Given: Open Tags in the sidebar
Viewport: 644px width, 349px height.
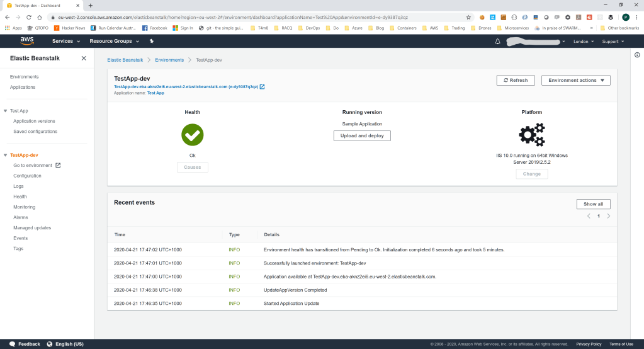Looking at the screenshot, I should [x=18, y=249].
